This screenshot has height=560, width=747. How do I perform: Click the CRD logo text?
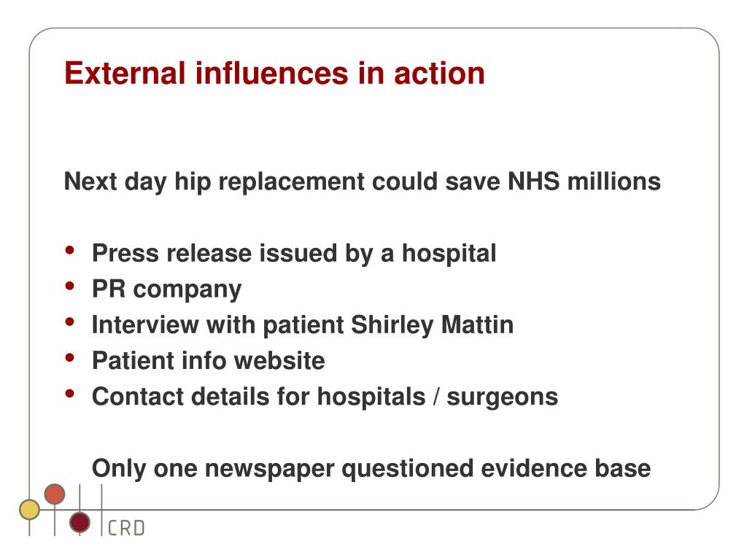coord(126,528)
